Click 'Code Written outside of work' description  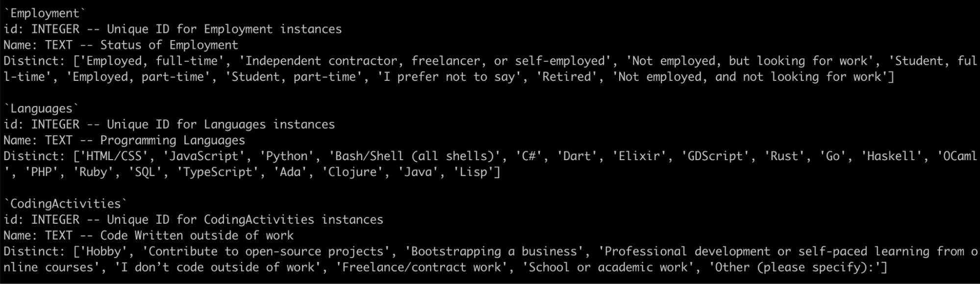[197, 236]
